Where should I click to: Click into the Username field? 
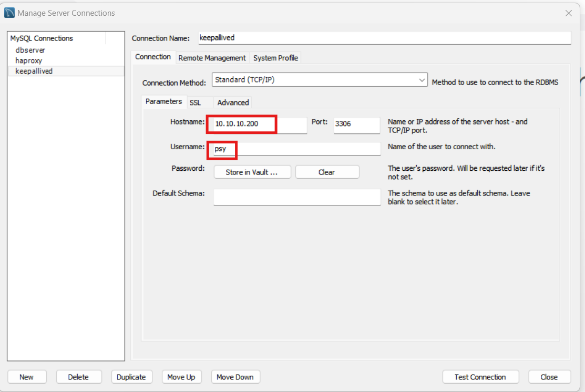pos(297,149)
